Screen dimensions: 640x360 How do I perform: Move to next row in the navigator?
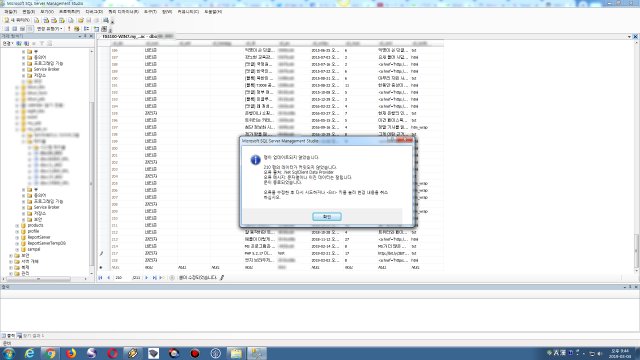point(147,278)
